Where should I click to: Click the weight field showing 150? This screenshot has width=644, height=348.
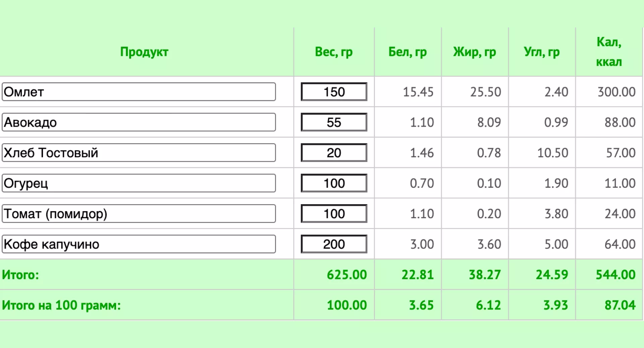[334, 92]
